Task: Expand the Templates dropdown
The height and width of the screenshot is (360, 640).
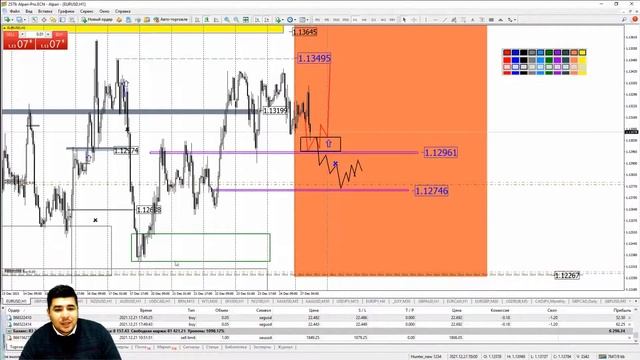Action: point(308,20)
